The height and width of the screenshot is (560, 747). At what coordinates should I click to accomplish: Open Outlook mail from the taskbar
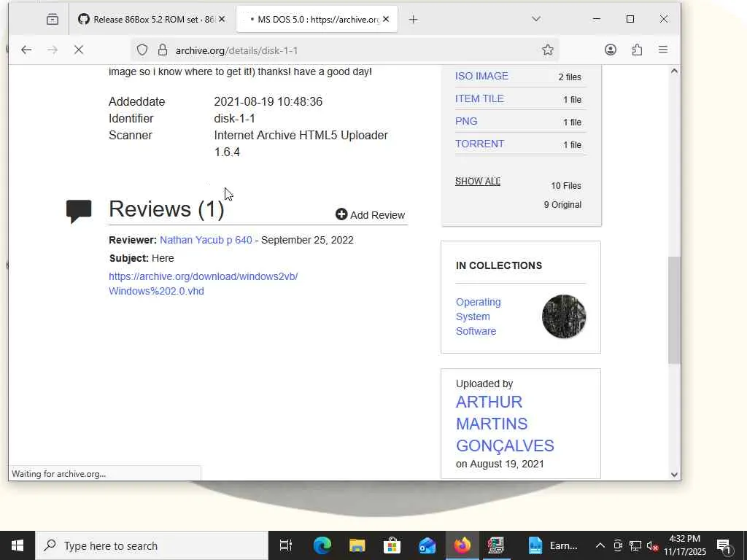(427, 545)
